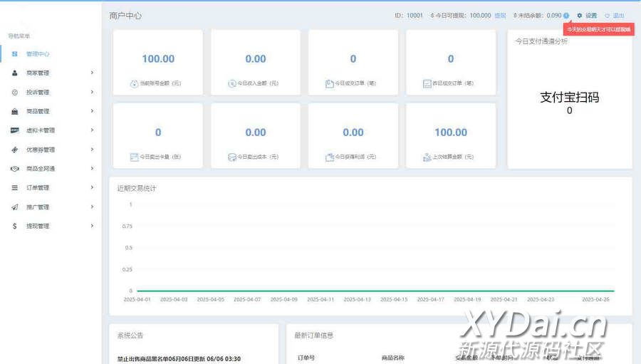Open the 设置 settings menu item

pos(588,15)
